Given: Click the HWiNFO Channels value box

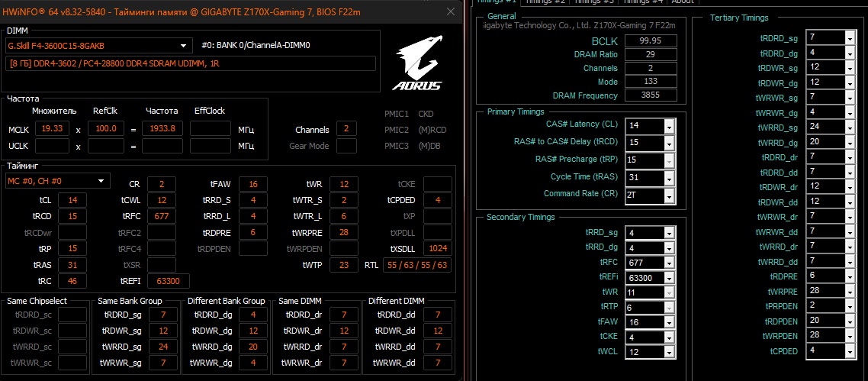Looking at the screenshot, I should (x=346, y=129).
